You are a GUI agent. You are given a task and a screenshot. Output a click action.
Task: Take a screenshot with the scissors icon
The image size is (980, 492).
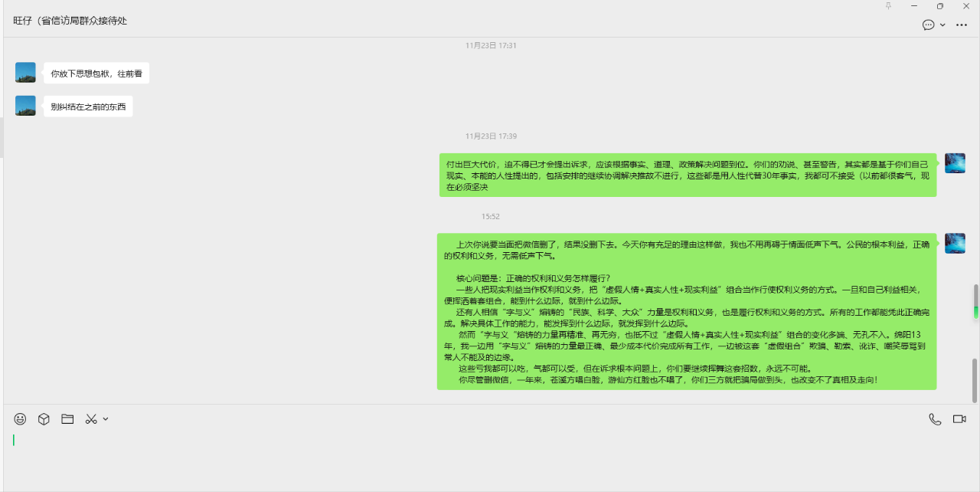[x=90, y=418]
